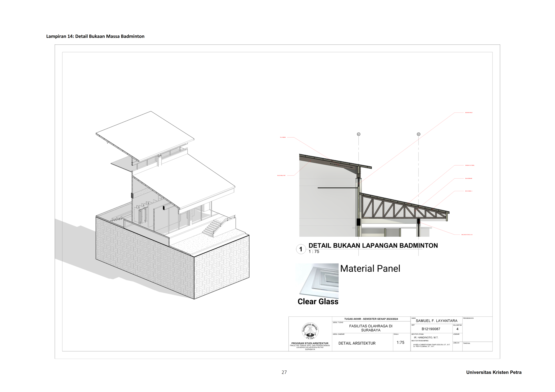Screen dimensions: 555x392
Task: Click the BAJA RINGAN annotation label
Action: point(468,178)
